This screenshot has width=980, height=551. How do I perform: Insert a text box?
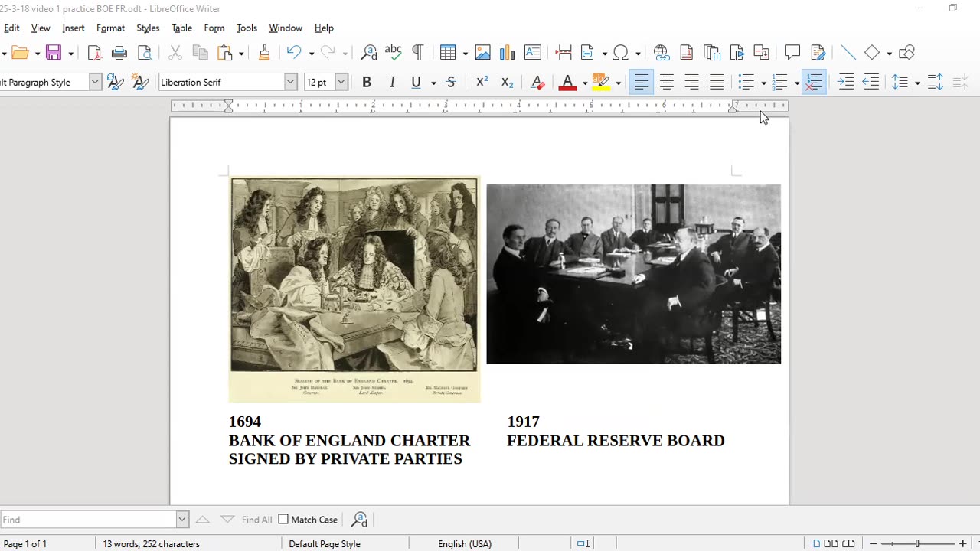(533, 53)
